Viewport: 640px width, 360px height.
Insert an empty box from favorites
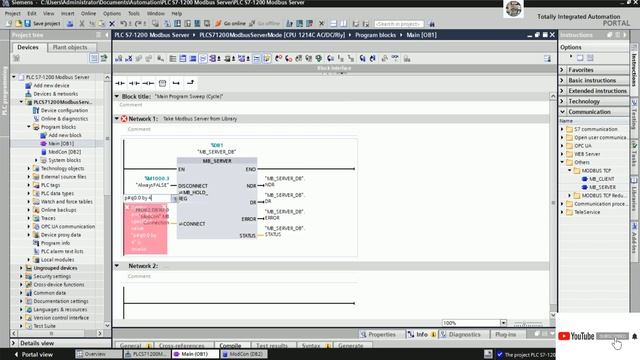(x=162, y=83)
